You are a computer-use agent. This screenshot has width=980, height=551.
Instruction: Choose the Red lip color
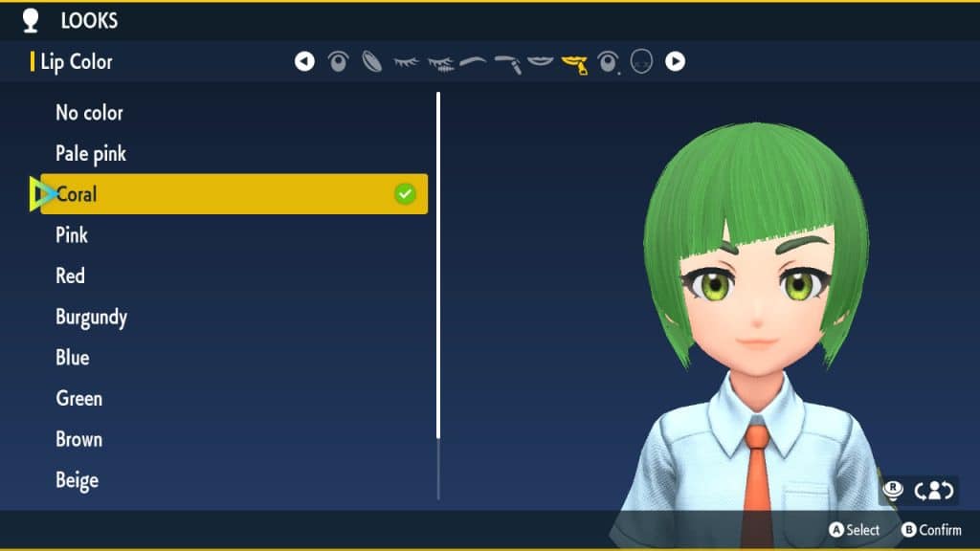pyautogui.click(x=70, y=276)
